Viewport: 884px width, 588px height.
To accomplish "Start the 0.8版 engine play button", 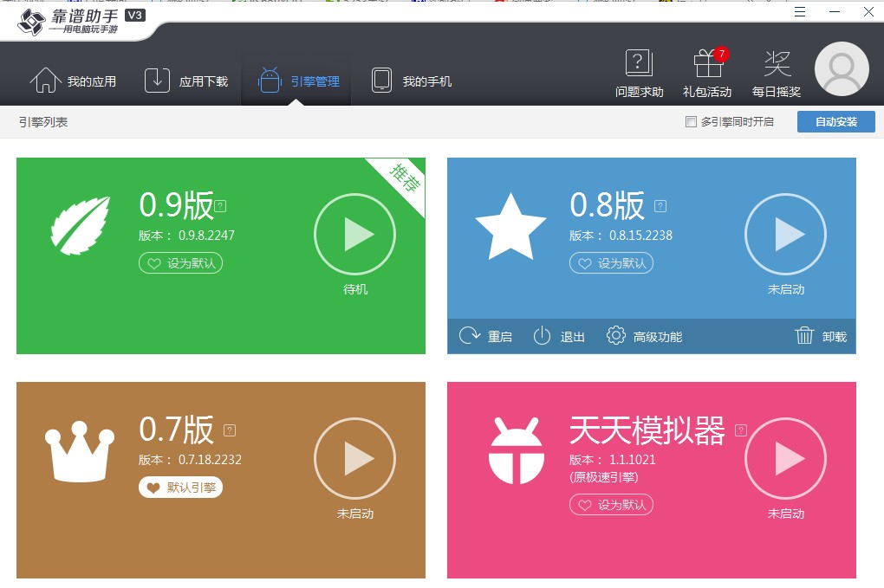I will 785,235.
